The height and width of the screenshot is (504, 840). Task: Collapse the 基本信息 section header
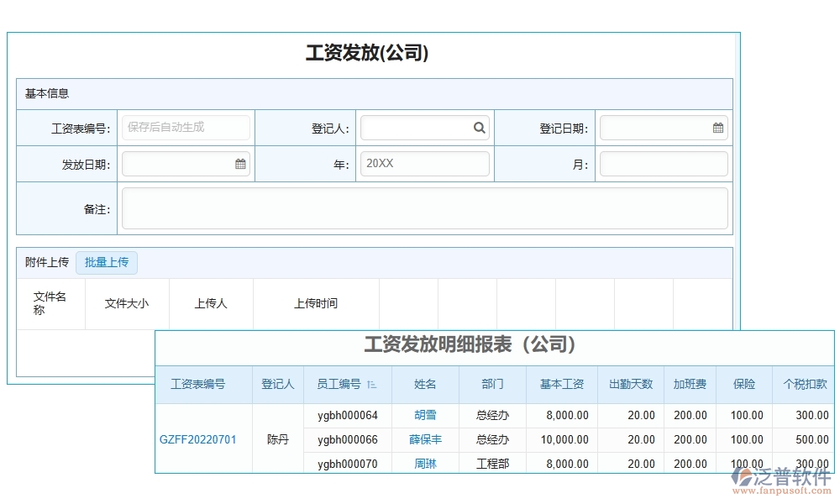tap(49, 93)
